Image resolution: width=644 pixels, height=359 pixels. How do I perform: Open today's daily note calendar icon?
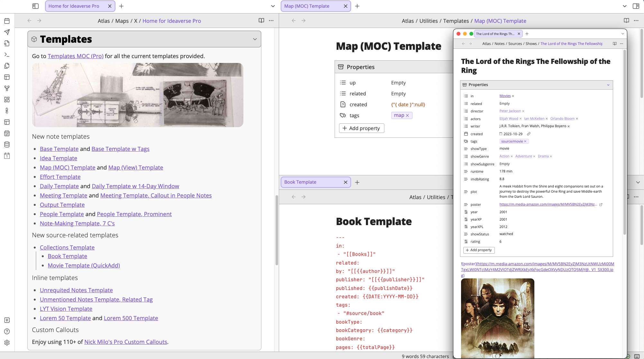click(7, 21)
